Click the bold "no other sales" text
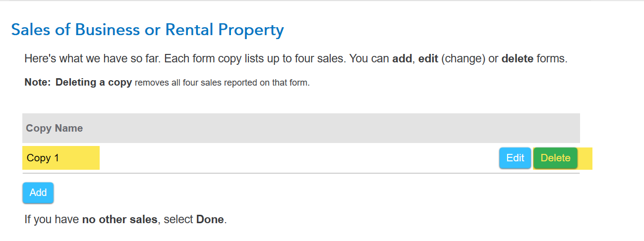Screen dimensions: 644x241 coord(119,219)
